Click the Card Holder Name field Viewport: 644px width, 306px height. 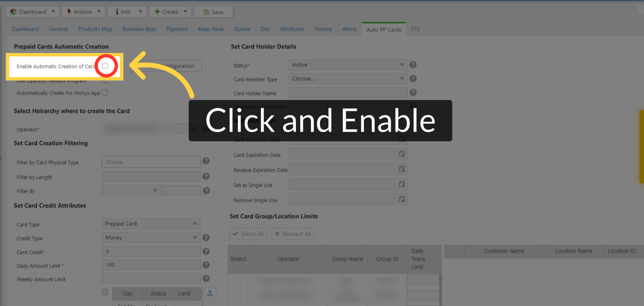(x=348, y=92)
